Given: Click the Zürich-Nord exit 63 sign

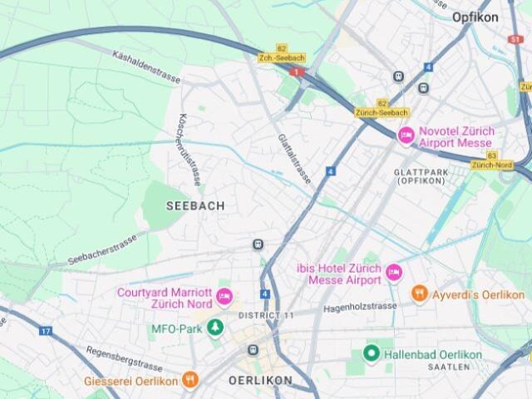Looking at the screenshot, I should (x=492, y=160).
